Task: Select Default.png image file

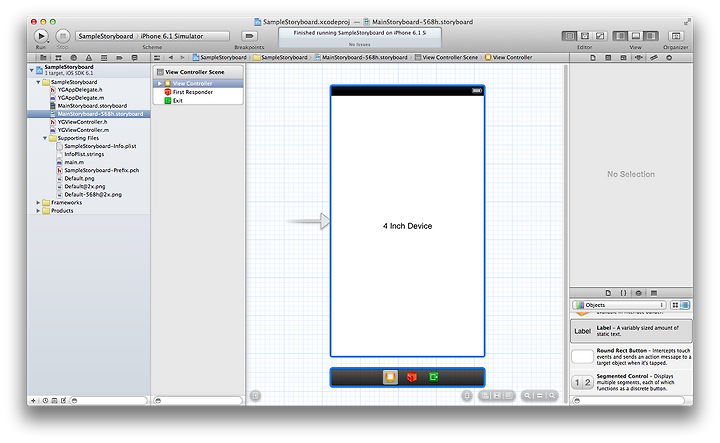Action: click(79, 179)
